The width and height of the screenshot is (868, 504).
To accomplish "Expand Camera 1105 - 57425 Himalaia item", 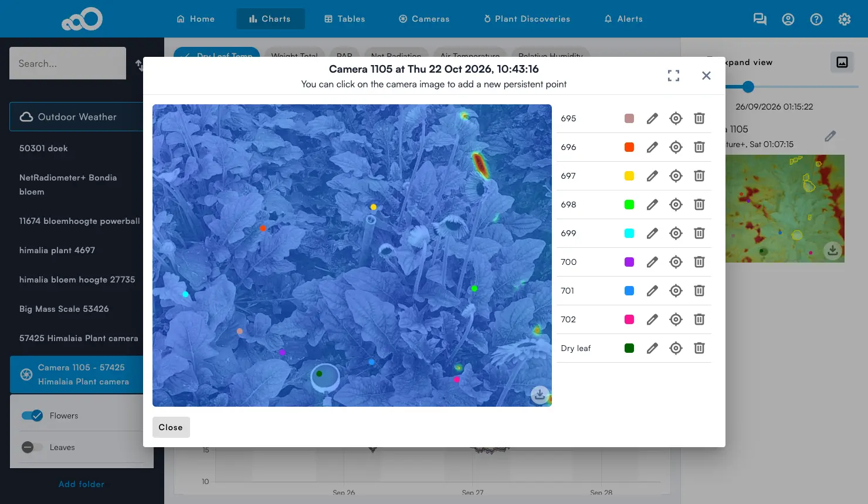I will 76,374.
